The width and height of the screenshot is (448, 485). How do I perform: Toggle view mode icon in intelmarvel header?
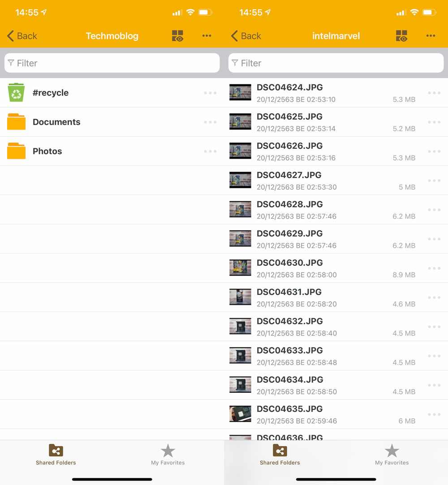(402, 36)
